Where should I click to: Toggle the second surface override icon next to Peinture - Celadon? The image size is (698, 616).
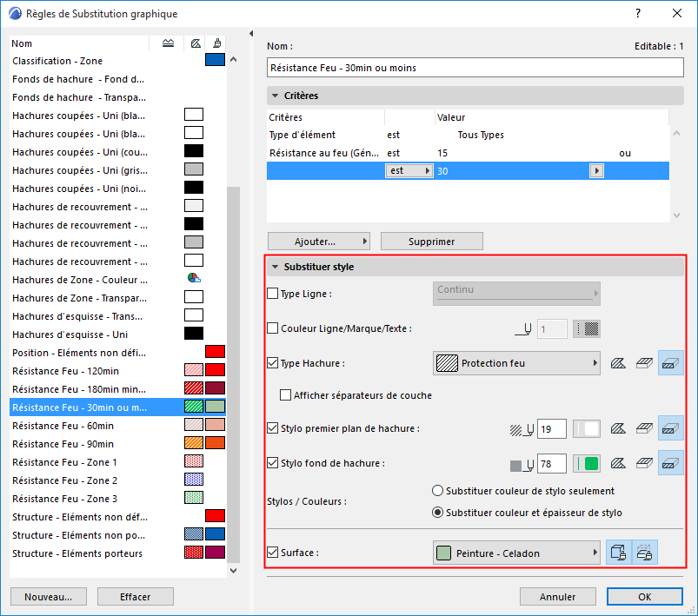pyautogui.click(x=644, y=553)
